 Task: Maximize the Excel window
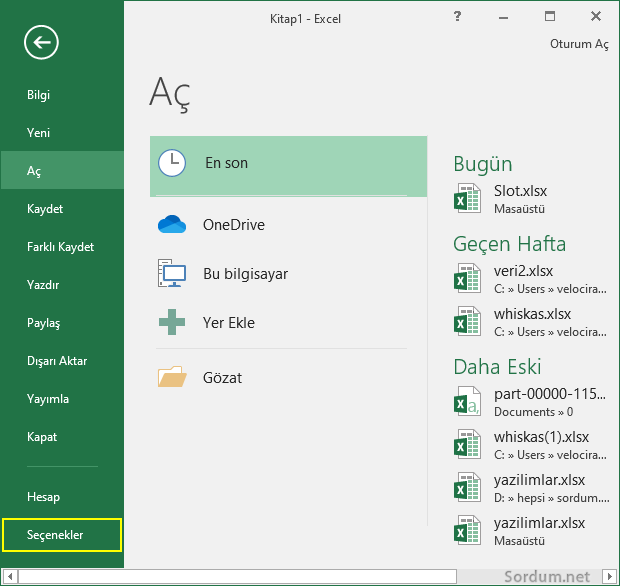point(550,17)
